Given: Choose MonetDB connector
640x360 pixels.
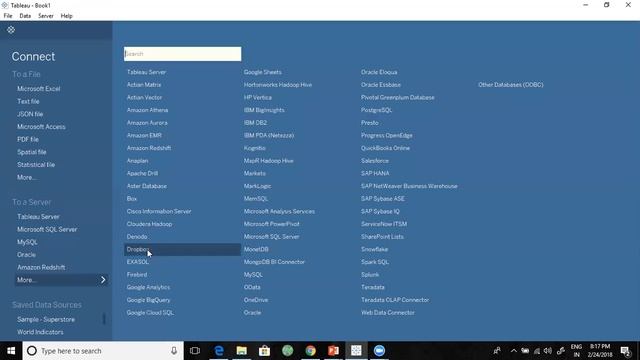Looking at the screenshot, I should pyautogui.click(x=256, y=249).
